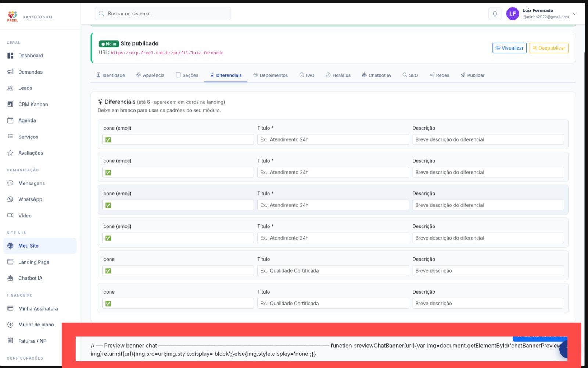
Task: Open WhatsApp in sidebar
Action: point(30,199)
